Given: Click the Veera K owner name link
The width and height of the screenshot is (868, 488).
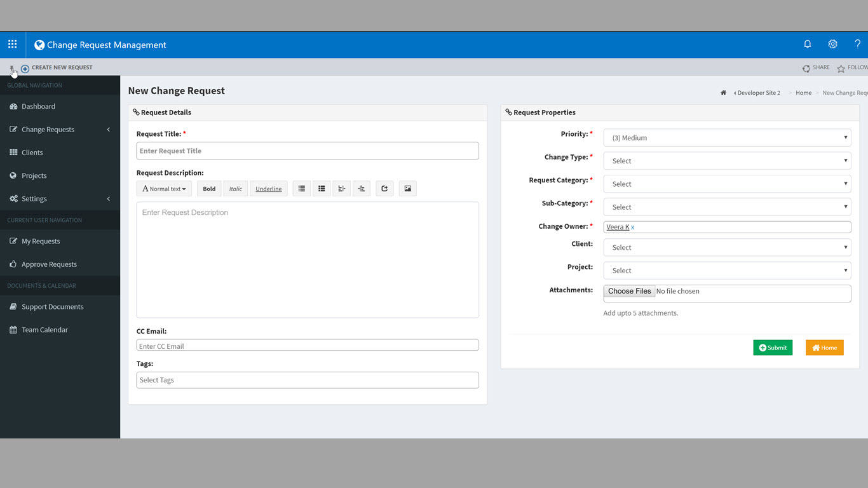Looking at the screenshot, I should click(618, 227).
